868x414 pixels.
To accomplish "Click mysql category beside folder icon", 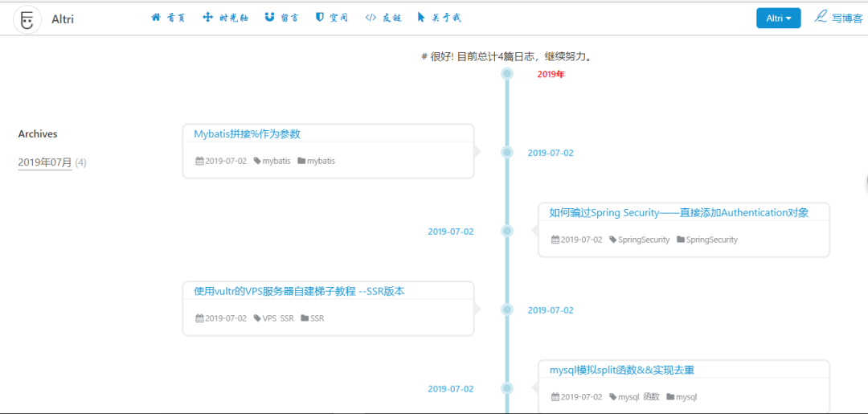I will click(686, 397).
